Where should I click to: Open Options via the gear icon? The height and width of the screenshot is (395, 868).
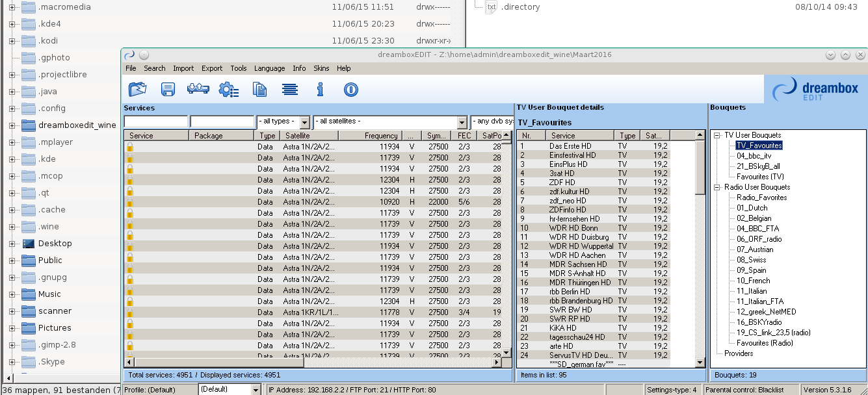tap(228, 90)
